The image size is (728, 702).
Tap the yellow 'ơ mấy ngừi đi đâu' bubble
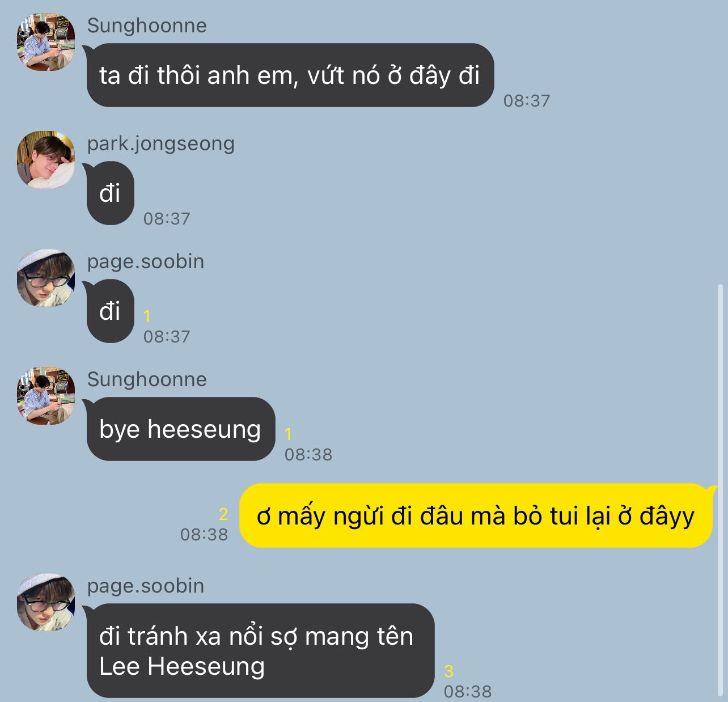pyautogui.click(x=476, y=515)
